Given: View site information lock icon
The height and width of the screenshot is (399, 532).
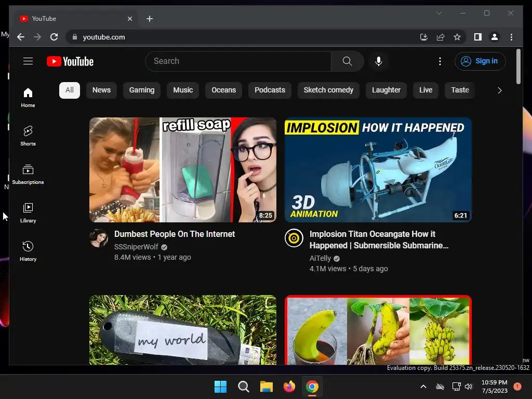Looking at the screenshot, I should pos(75,37).
